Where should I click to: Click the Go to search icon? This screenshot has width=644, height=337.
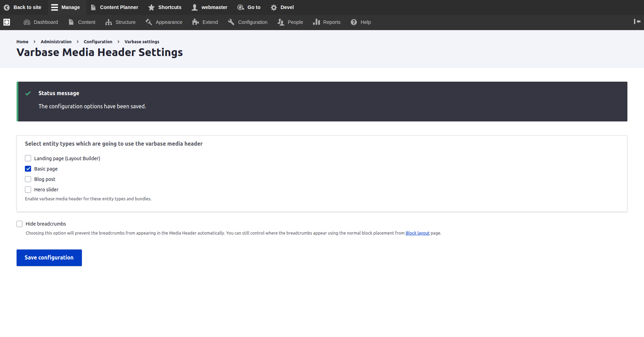pos(241,7)
